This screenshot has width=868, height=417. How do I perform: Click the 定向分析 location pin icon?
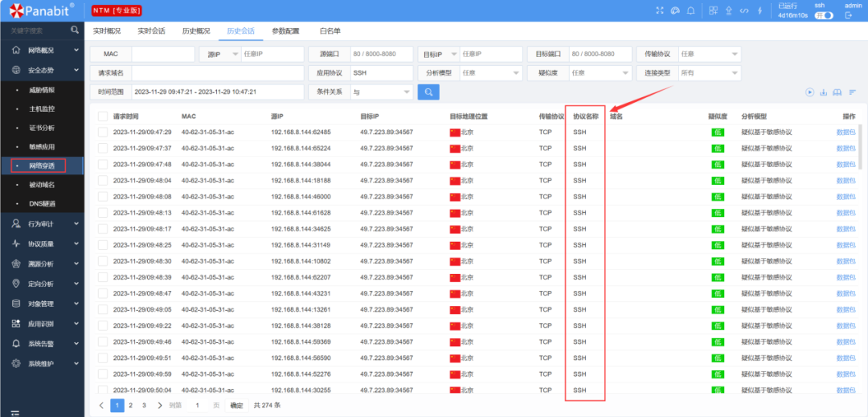(x=16, y=283)
